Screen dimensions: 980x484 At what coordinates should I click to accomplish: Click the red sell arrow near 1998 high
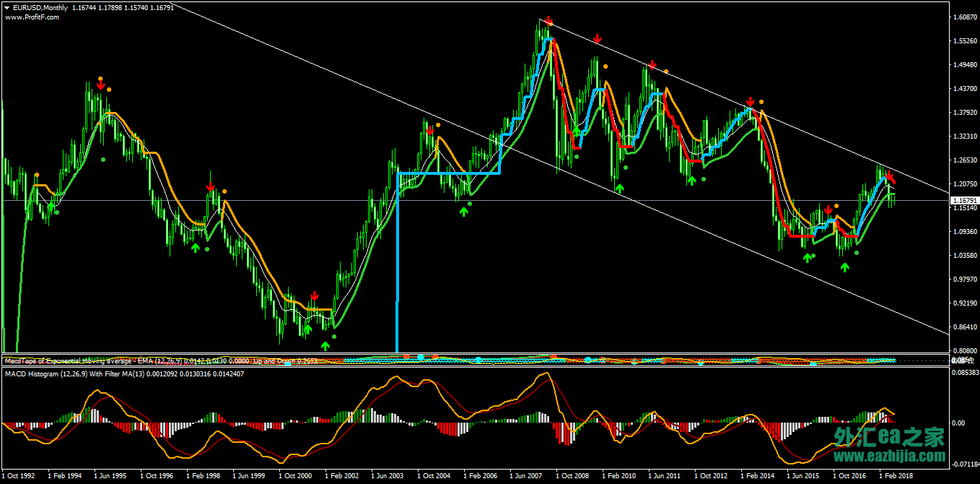210,187
